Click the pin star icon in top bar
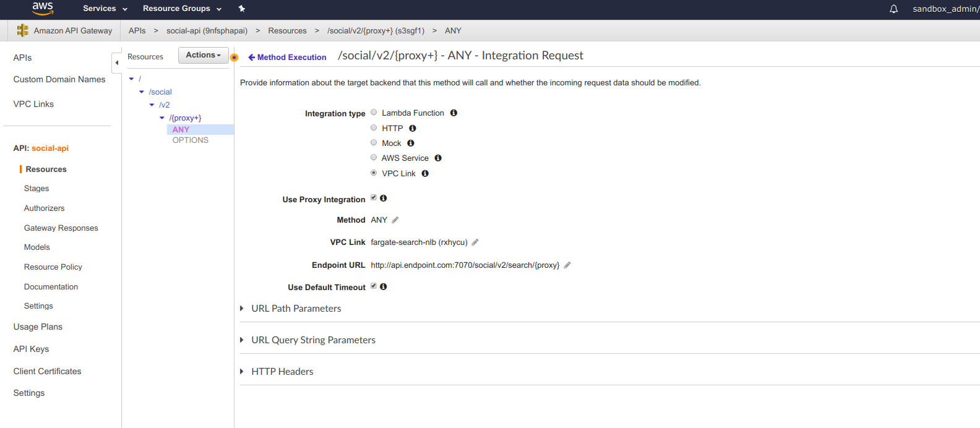 (242, 9)
